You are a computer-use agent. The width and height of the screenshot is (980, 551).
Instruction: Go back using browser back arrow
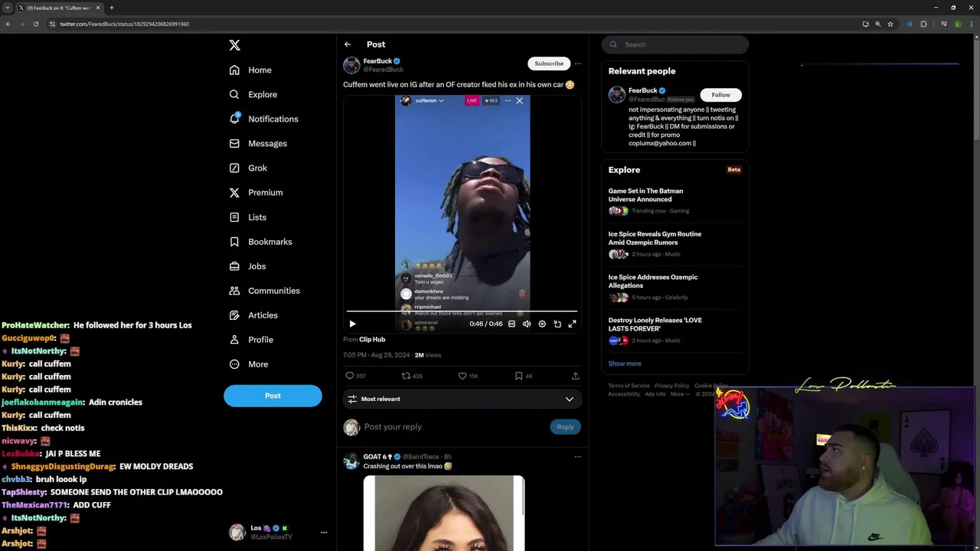(x=8, y=24)
